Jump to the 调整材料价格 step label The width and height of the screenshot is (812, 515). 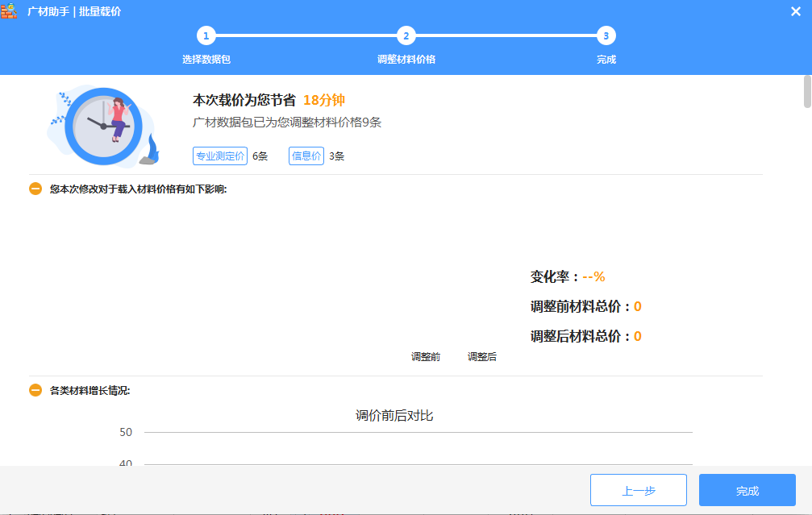[x=406, y=60]
